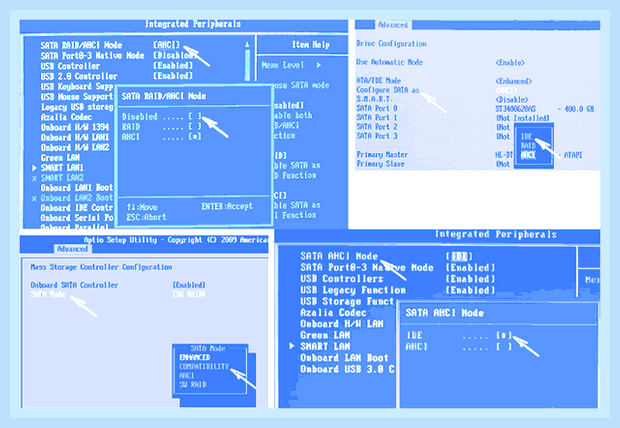
Task: Select the USB Mouse Support row
Action: point(77,97)
